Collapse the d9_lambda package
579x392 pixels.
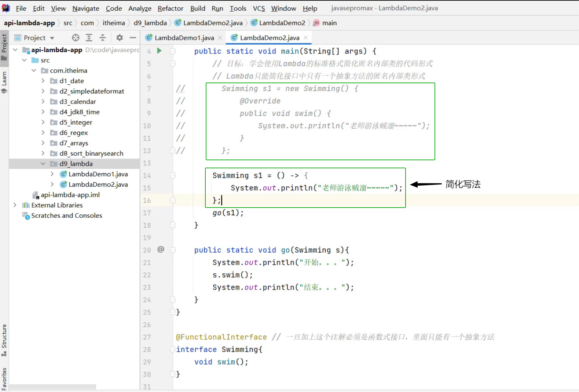[x=43, y=164]
